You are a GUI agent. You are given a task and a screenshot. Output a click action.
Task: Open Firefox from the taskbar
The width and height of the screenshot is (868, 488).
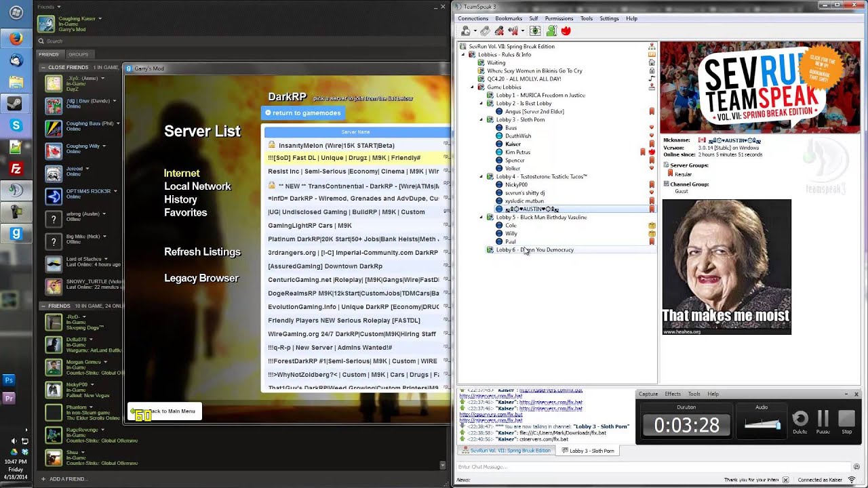click(x=16, y=38)
